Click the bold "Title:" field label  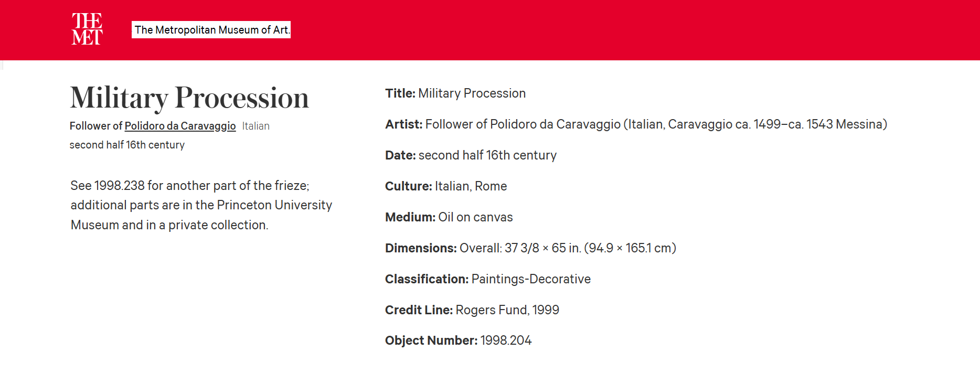point(400,93)
